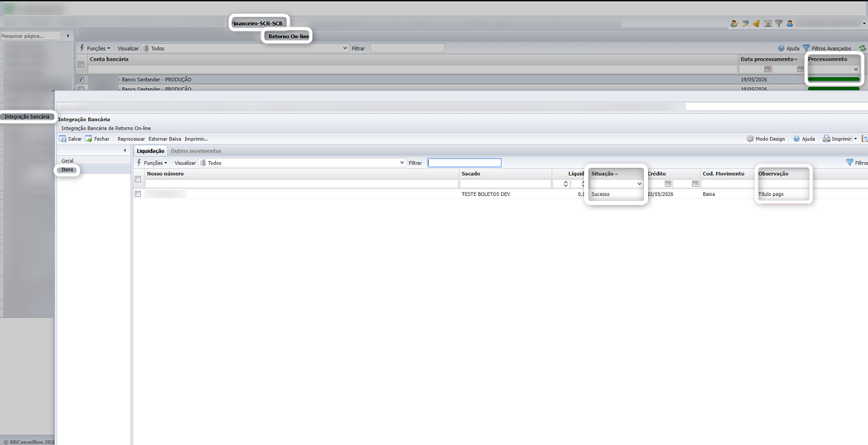This screenshot has height=445, width=868.
Task: Open the Visualizar Todos dropdown in Liquidação
Action: [x=301, y=163]
